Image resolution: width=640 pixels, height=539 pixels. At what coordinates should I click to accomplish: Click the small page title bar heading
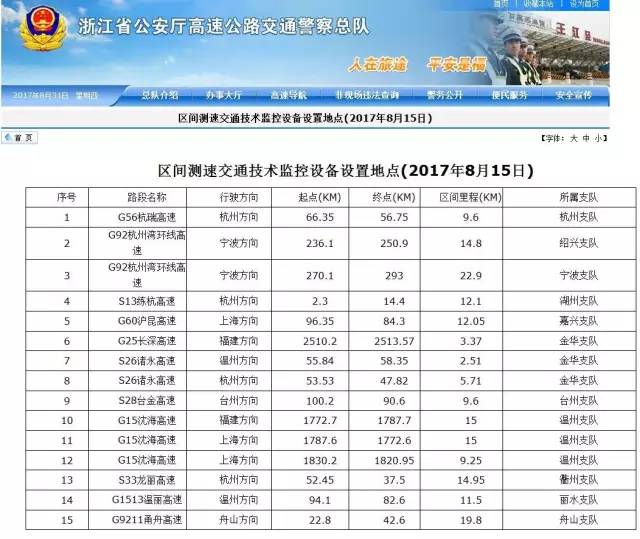point(305,118)
